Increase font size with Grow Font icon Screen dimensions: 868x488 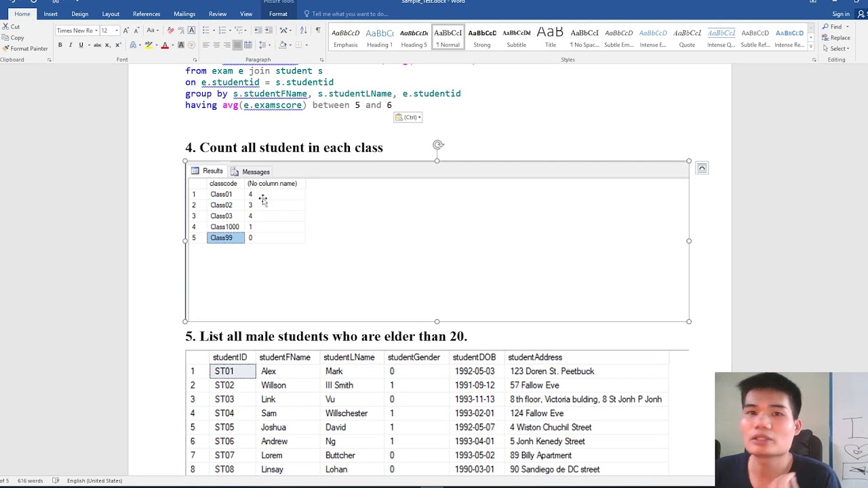125,30
